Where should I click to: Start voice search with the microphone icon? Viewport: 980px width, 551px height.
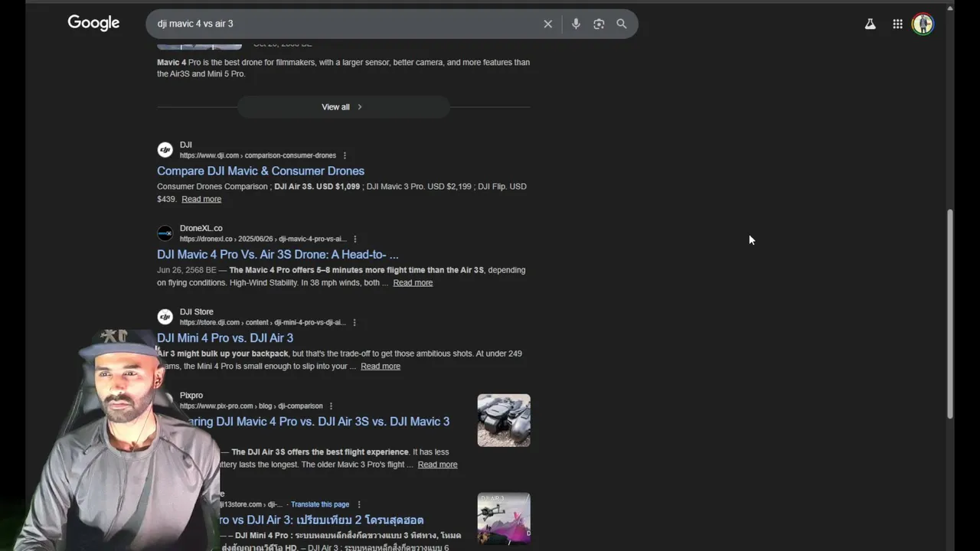click(x=576, y=24)
